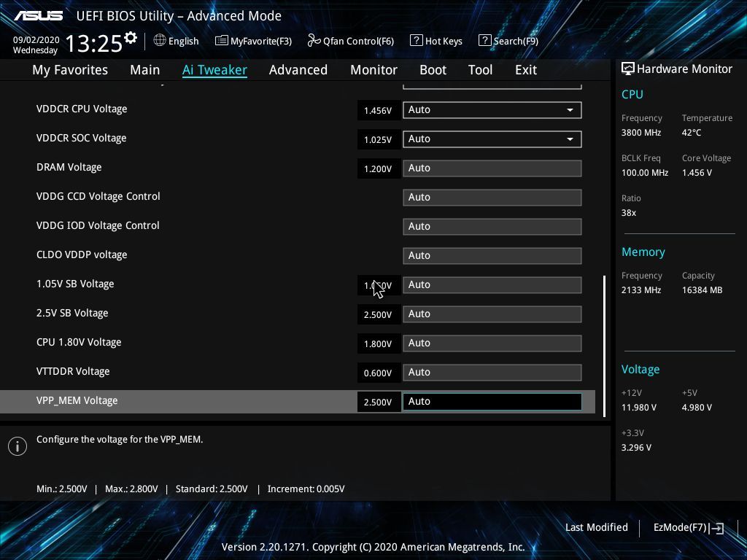747x560 pixels.
Task: Click the 0.600V VTTDDR reading
Action: [379, 373]
